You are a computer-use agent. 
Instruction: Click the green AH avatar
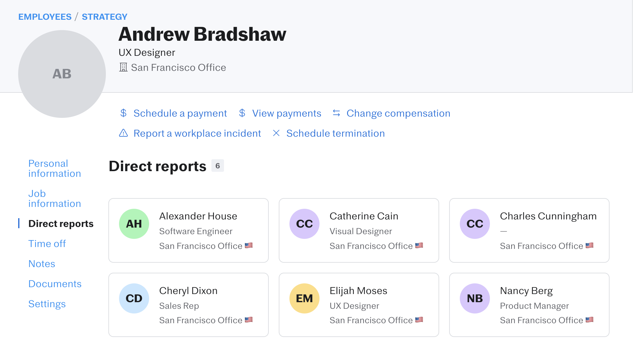pos(134,224)
